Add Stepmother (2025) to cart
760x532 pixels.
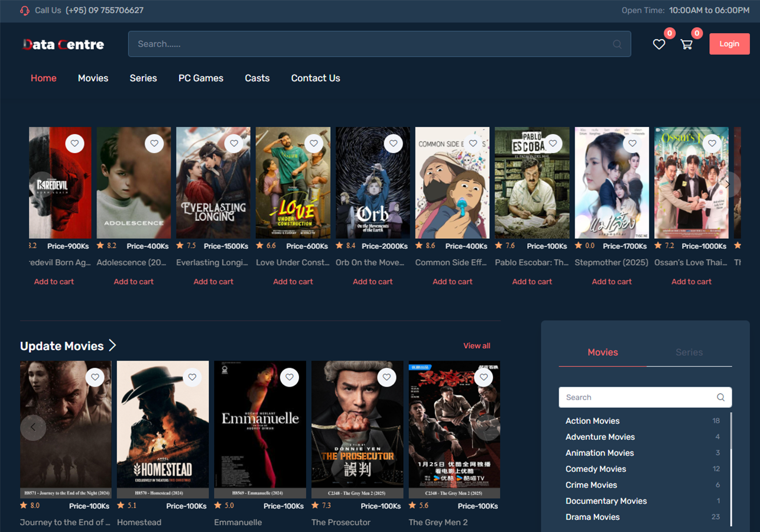coord(612,281)
